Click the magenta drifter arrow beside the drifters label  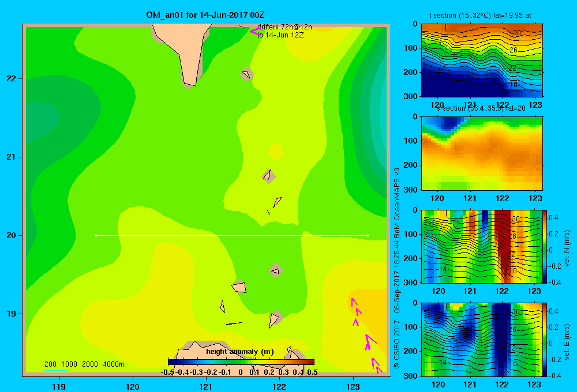coord(254,32)
